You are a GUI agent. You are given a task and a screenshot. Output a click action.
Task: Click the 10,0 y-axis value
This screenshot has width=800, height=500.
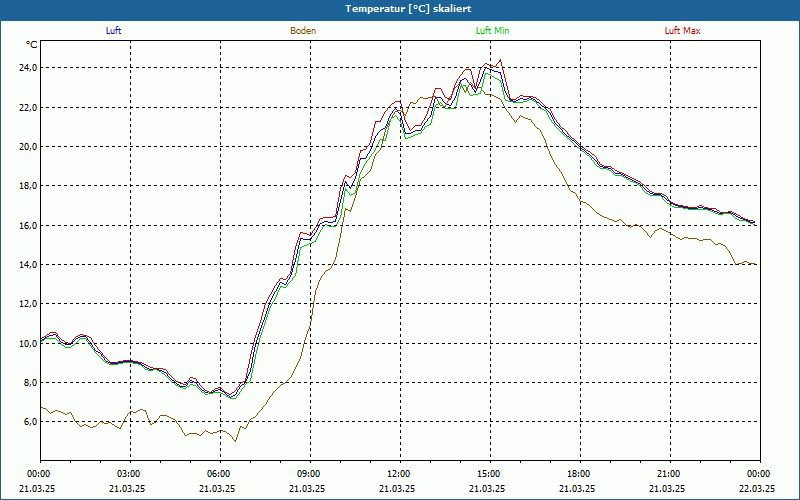click(x=28, y=343)
